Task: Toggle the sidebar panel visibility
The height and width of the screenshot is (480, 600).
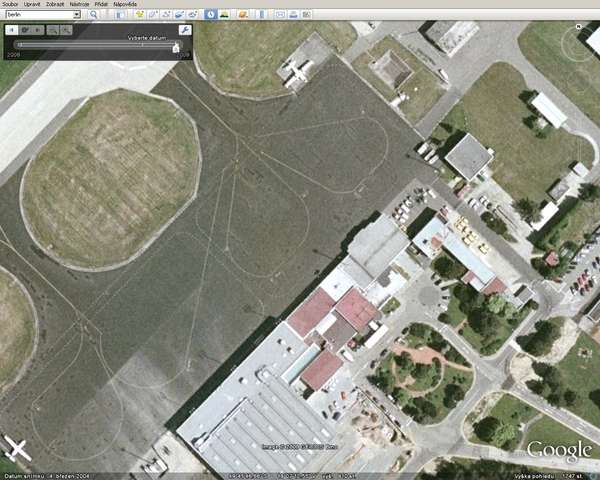Action: coord(119,15)
